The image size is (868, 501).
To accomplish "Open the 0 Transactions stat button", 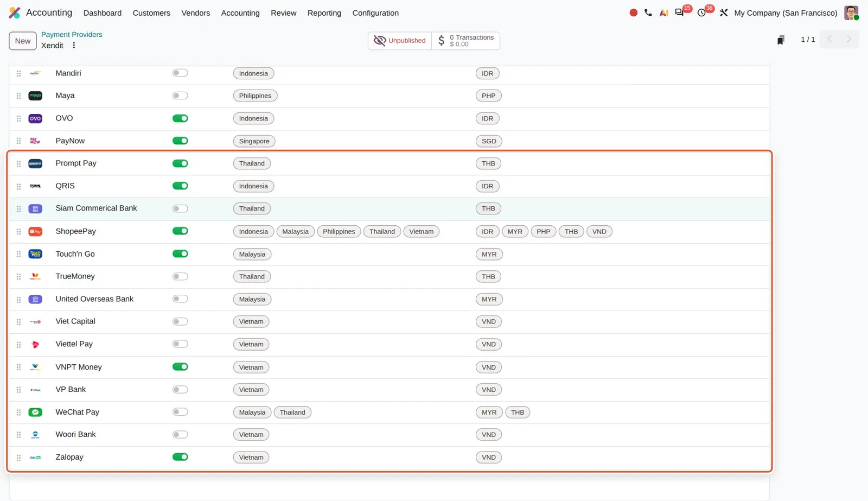I will (x=466, y=41).
